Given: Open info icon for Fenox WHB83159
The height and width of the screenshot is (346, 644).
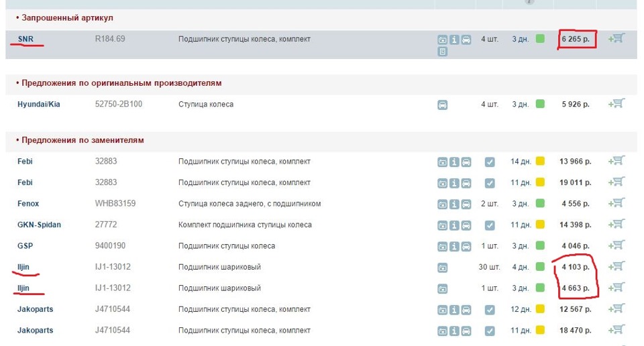Looking at the screenshot, I should coord(454,205).
